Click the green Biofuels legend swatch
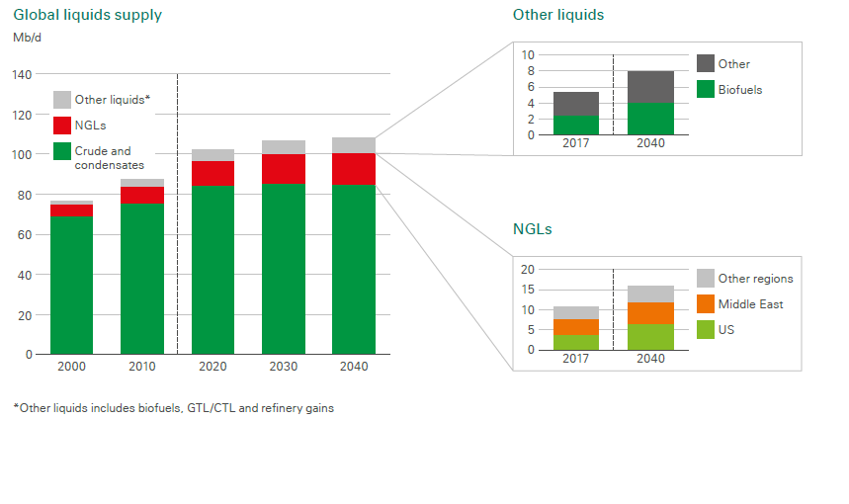849x504 pixels. [x=706, y=89]
